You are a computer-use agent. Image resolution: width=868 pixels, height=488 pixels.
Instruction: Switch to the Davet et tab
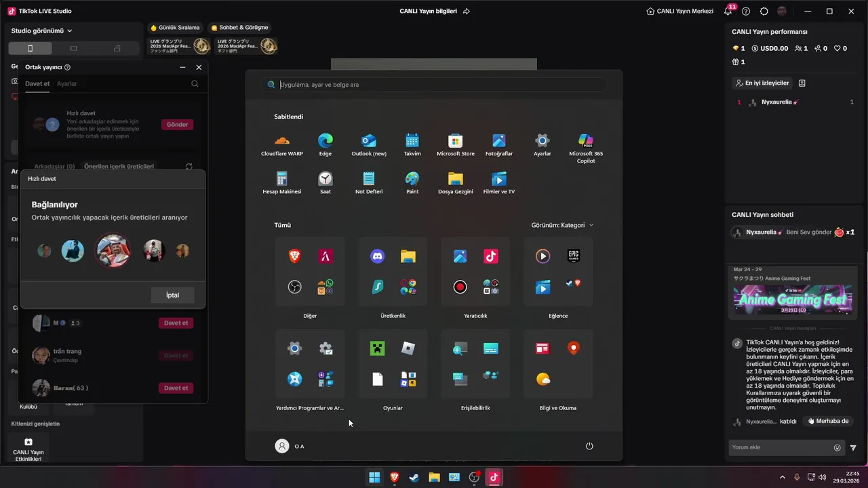(37, 84)
